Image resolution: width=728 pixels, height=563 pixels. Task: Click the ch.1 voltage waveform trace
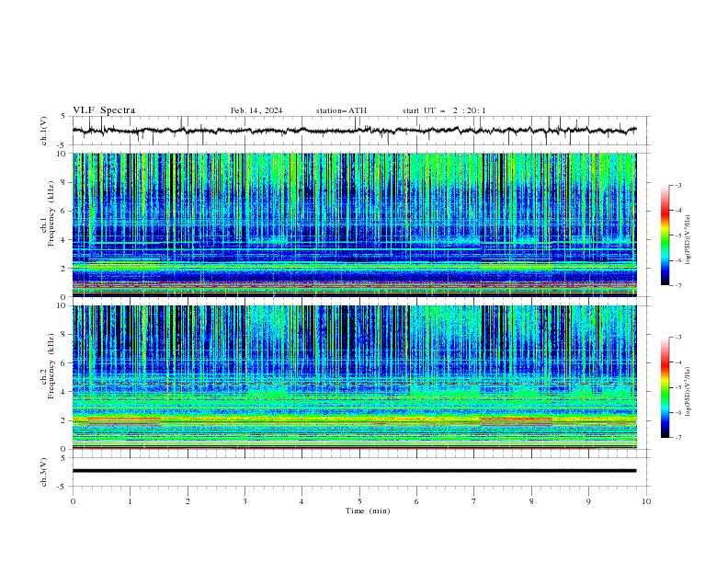coord(354,131)
